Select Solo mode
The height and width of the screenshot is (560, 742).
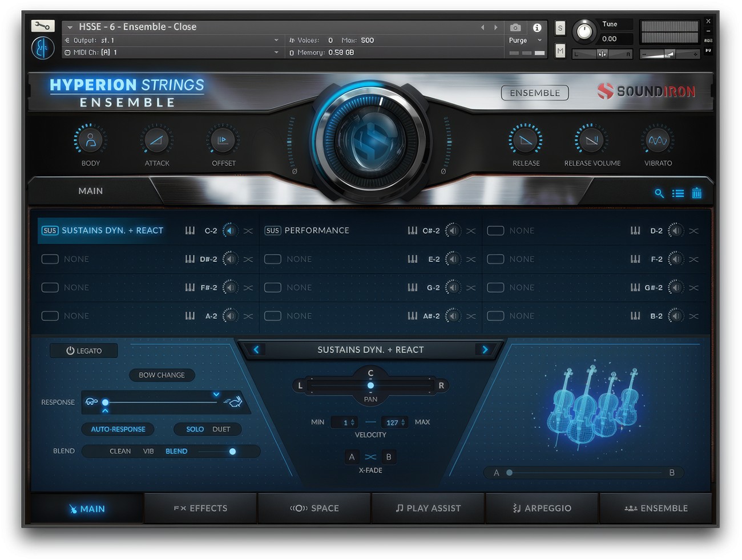[x=195, y=429]
